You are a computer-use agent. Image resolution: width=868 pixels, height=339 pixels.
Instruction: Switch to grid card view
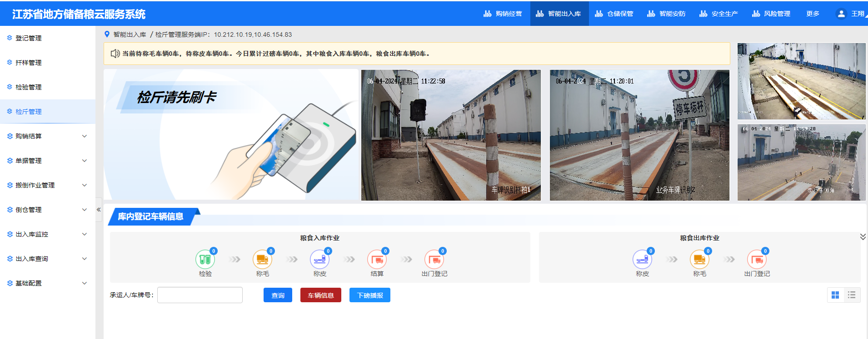click(x=835, y=295)
